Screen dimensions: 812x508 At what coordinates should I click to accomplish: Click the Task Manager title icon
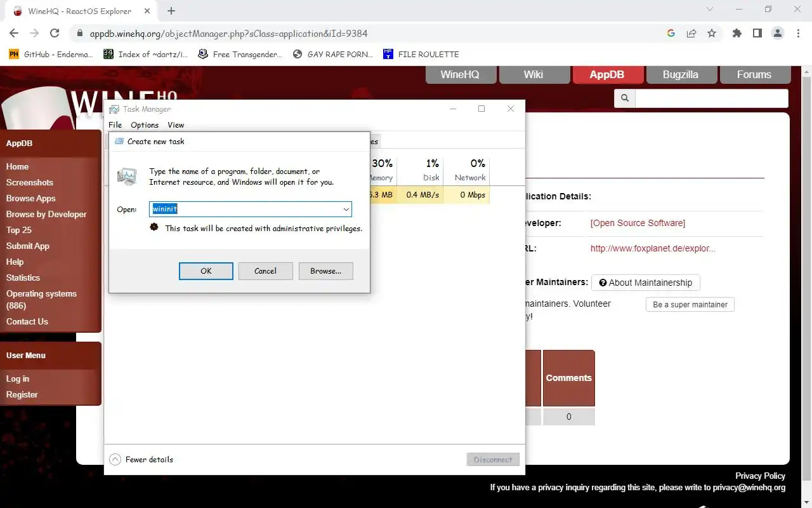(114, 109)
